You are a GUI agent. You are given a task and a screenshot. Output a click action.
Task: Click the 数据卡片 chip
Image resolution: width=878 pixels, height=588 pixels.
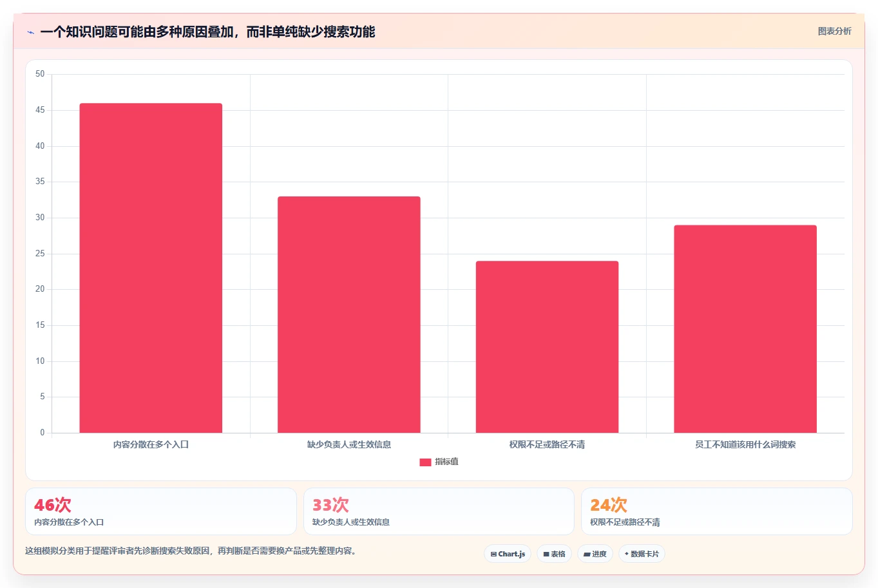point(642,554)
